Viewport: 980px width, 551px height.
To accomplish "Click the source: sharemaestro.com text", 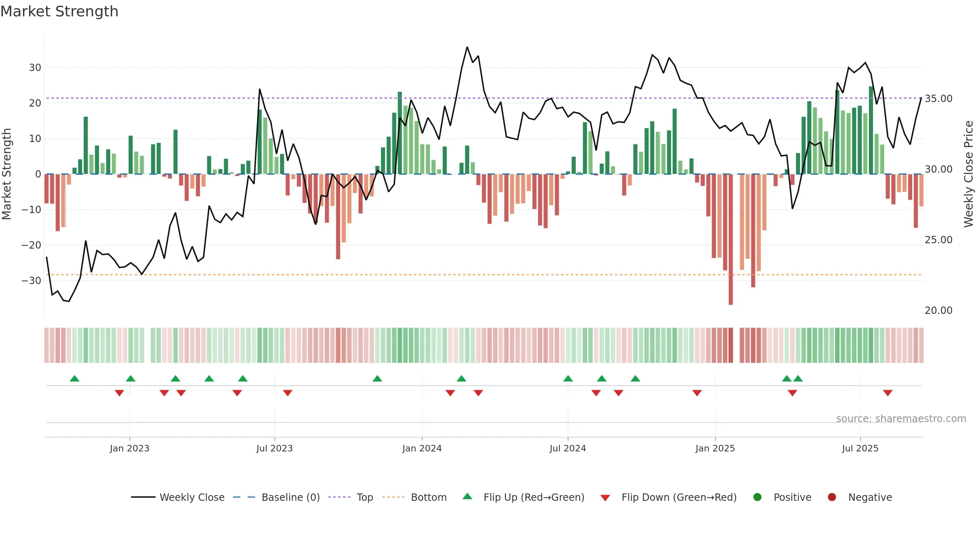I will (901, 419).
